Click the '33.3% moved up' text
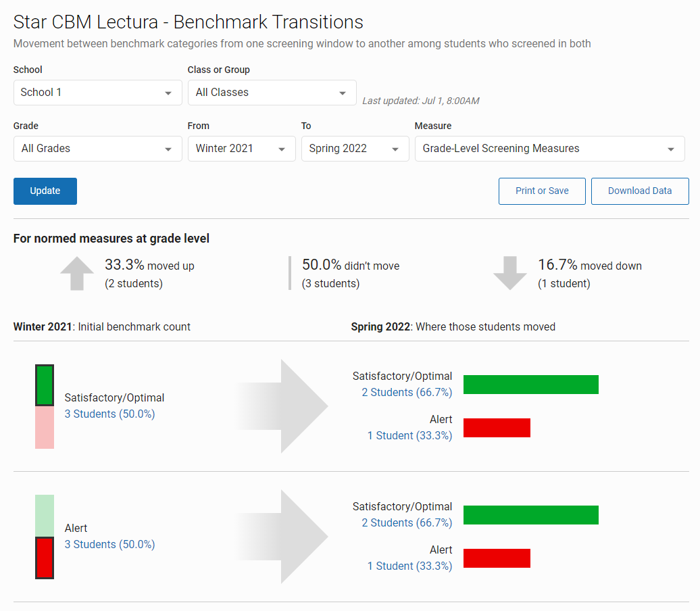 149,265
